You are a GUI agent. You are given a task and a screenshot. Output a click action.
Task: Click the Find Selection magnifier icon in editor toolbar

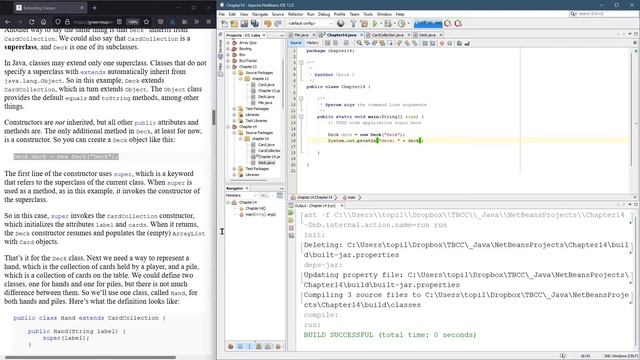coord(359,43)
